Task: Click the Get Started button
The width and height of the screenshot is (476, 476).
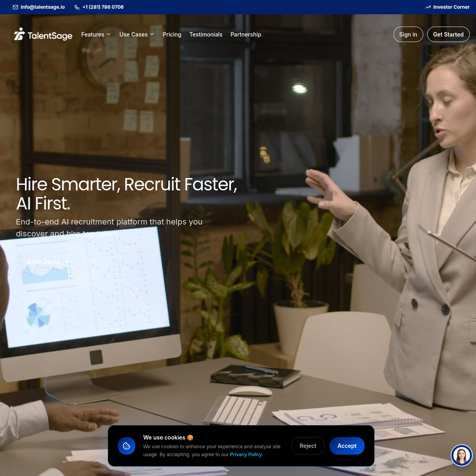Action: (x=448, y=35)
